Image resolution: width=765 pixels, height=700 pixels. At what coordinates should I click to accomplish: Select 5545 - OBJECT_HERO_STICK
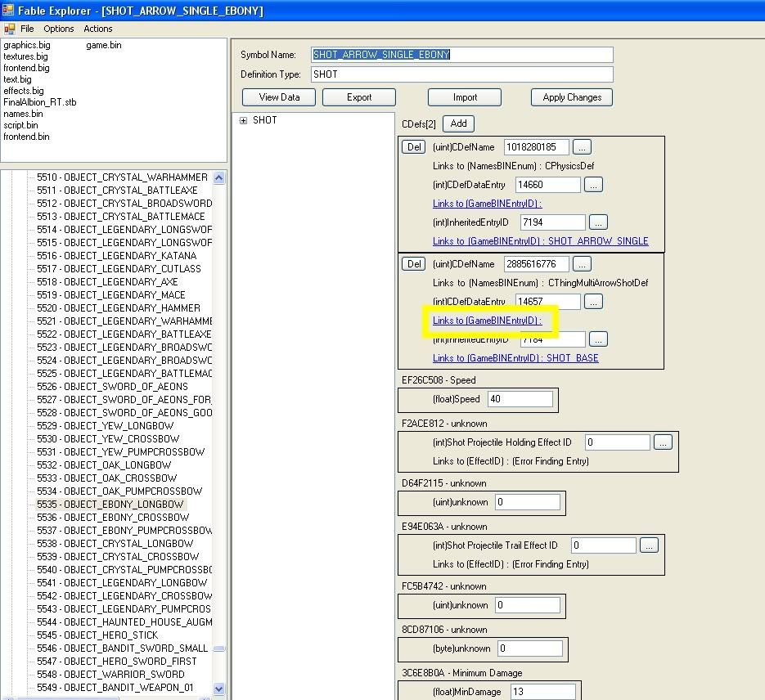click(x=97, y=635)
